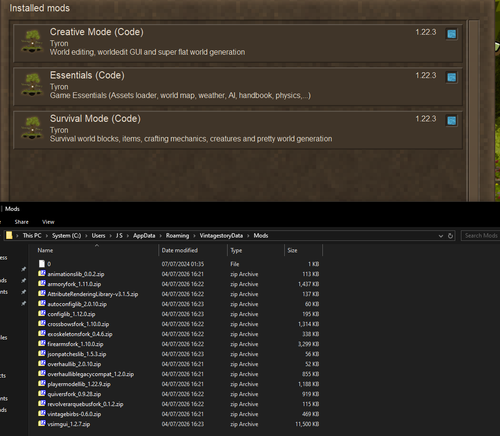Go to AppData in the breadcrumb

pos(144,236)
